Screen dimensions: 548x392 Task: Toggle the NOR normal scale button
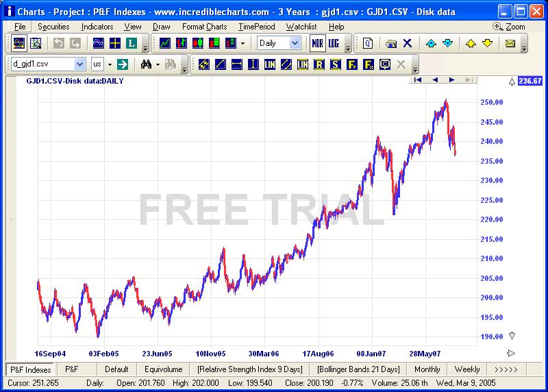pyautogui.click(x=317, y=43)
